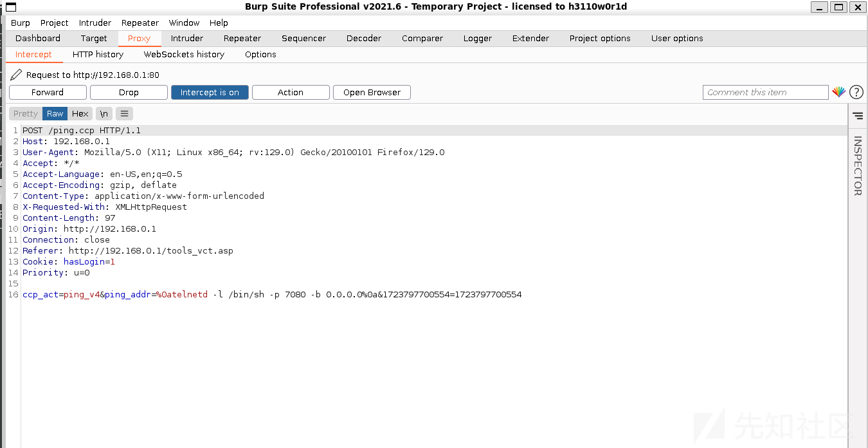868x448 pixels.
Task: Click the window menu icon in title bar
Action: pos(10,6)
